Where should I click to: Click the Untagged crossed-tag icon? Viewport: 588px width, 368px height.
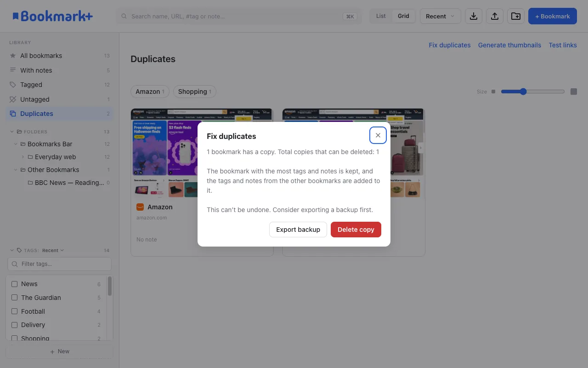coord(13,99)
